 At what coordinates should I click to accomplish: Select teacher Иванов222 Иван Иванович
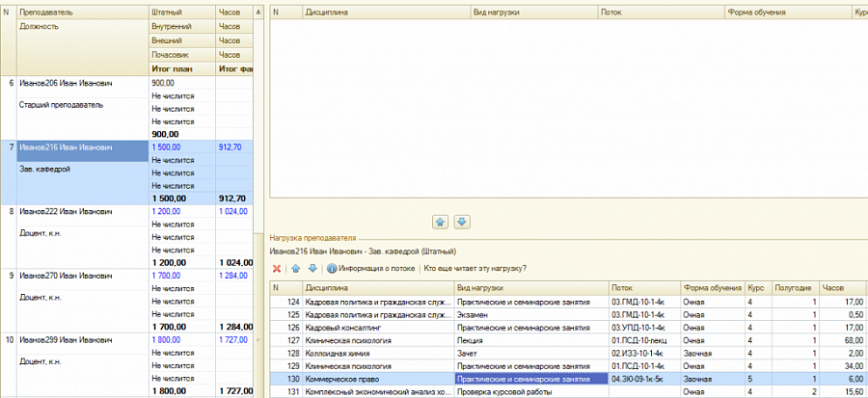[66, 211]
